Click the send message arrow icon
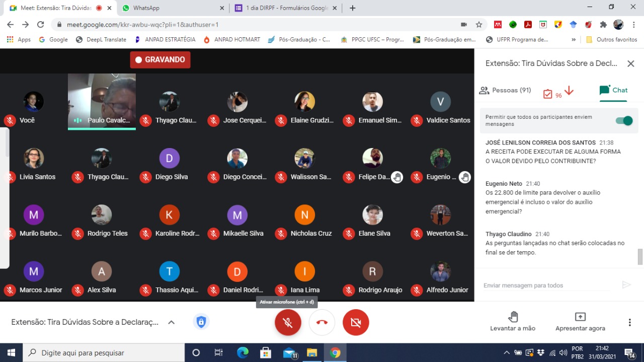The image size is (644, 362). point(626,285)
